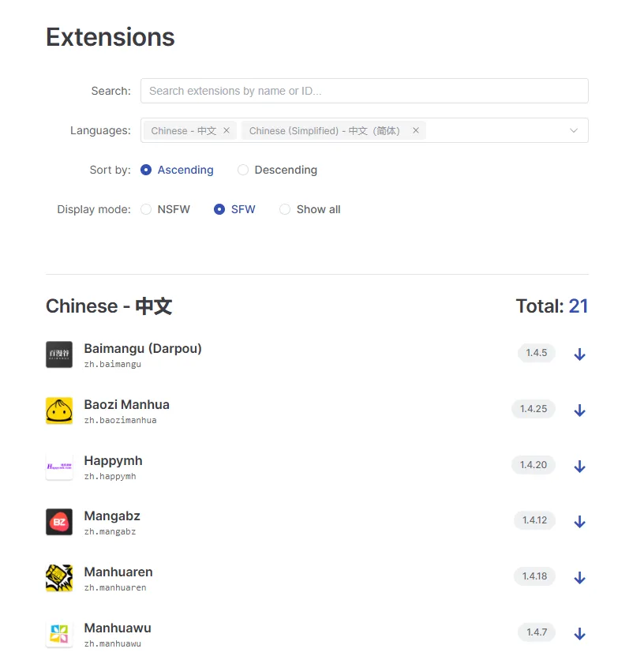Screen dimensions: 644x660
Task: Open the Happymh extension name link
Action: pyautogui.click(x=113, y=460)
